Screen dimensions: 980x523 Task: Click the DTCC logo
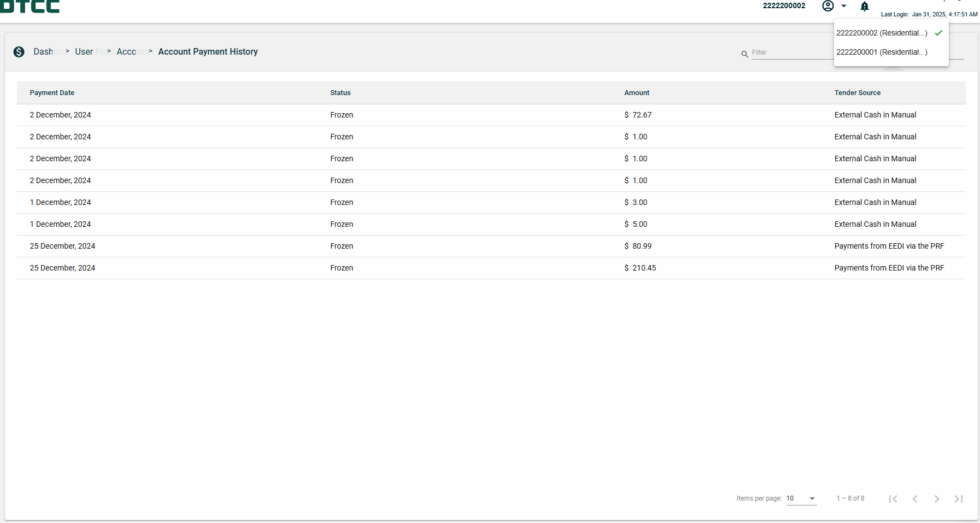[30, 7]
